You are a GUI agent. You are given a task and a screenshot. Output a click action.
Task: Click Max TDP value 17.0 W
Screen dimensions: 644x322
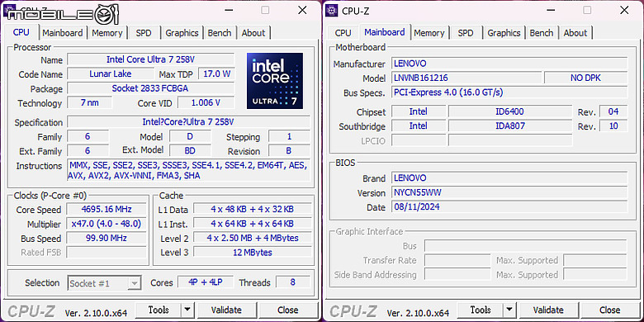pyautogui.click(x=217, y=74)
